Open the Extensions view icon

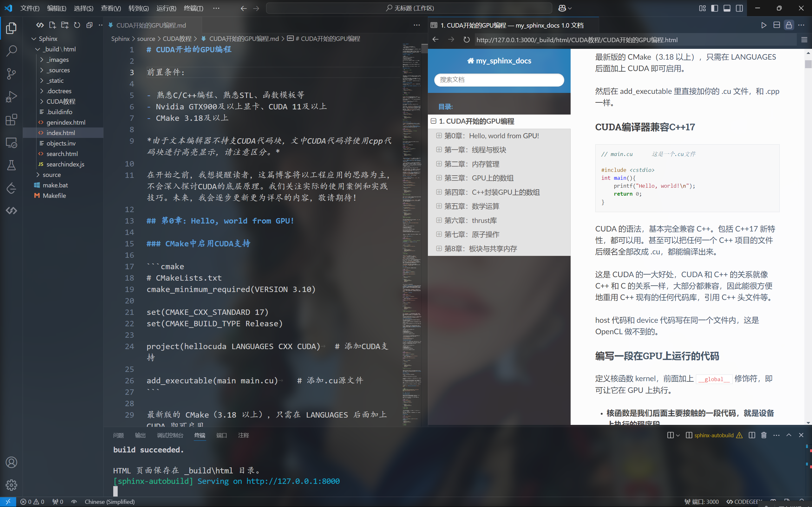11,120
